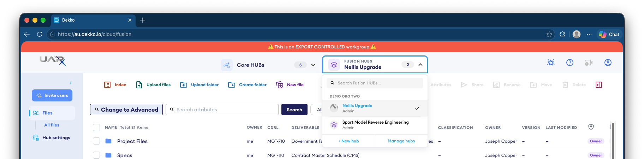This screenshot has height=159, width=644.
Task: Click CDRL column header
Action: [273, 128]
